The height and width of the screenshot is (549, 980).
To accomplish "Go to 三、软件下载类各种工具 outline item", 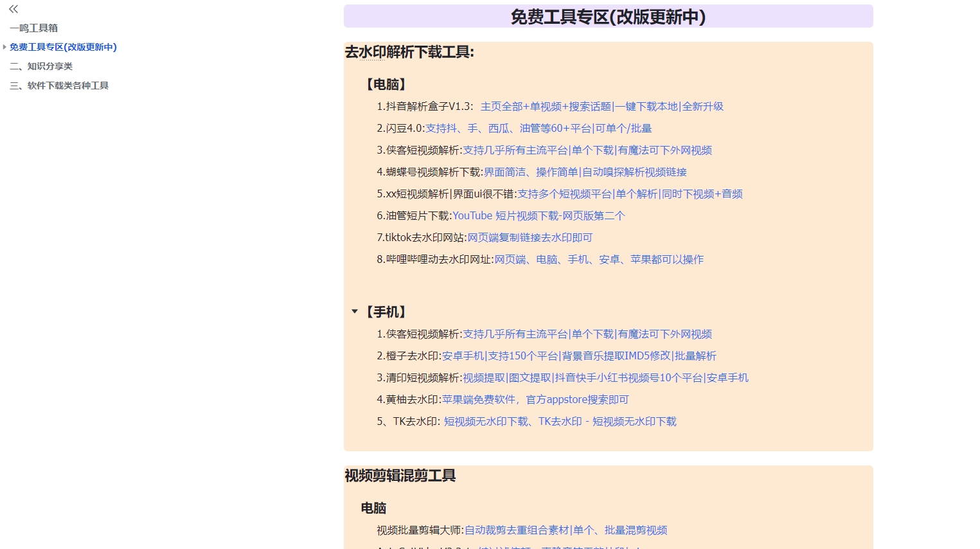I will coord(59,85).
